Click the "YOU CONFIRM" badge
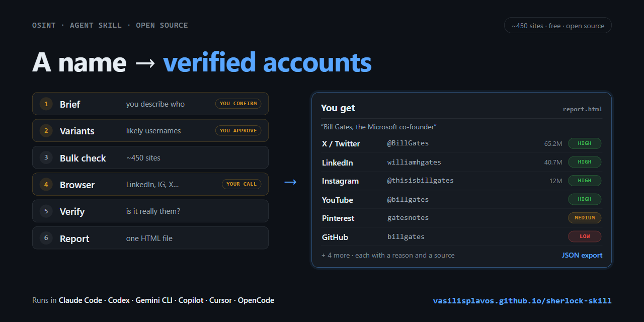Viewport: 644px width, 322px height. click(238, 104)
